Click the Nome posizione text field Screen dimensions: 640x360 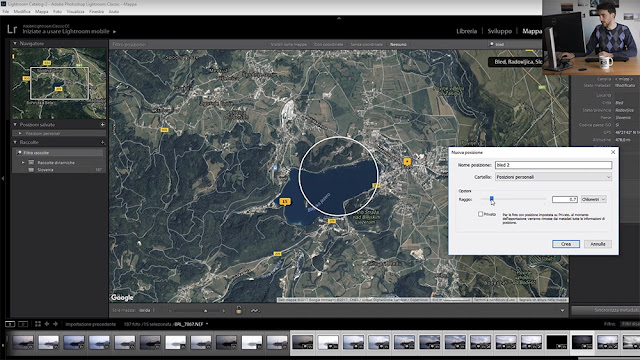[553, 165]
